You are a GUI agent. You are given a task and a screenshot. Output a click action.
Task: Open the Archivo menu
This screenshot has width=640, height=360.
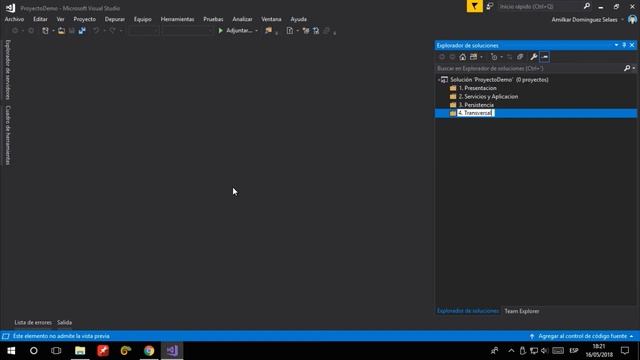[x=14, y=19]
